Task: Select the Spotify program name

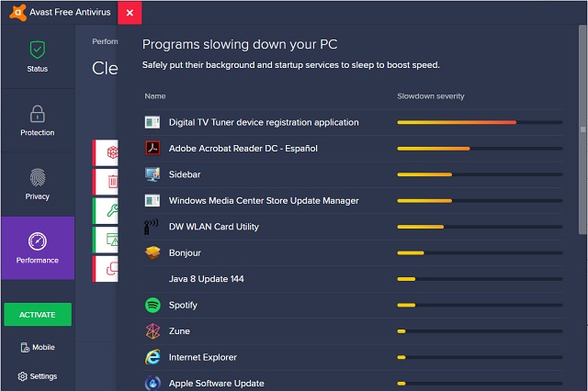Action: pos(183,306)
